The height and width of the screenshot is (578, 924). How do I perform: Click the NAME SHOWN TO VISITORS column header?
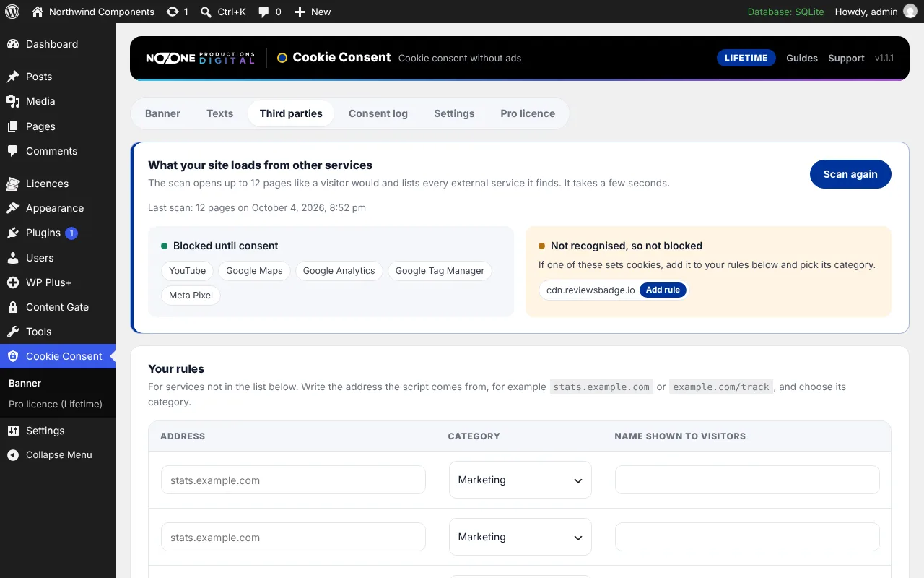[680, 436]
